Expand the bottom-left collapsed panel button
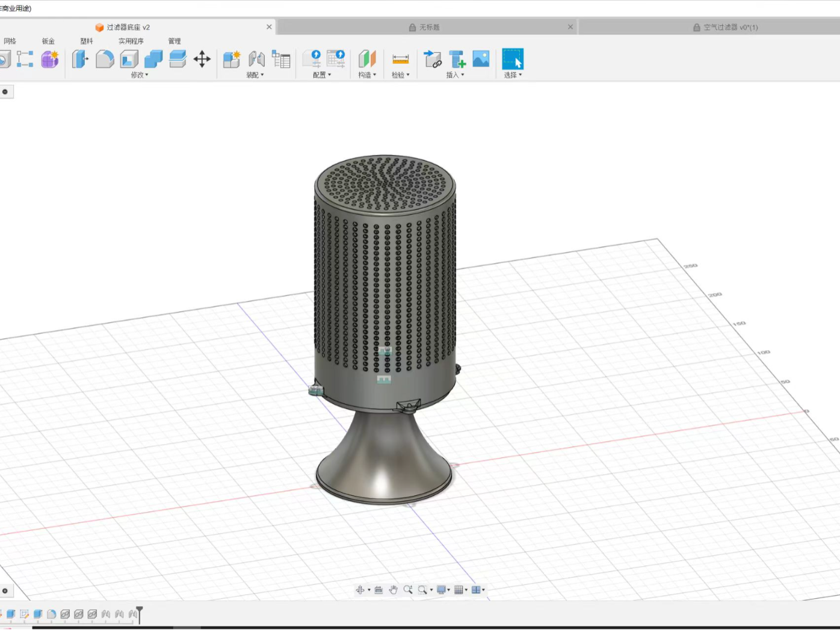This screenshot has width=840, height=630. pos(5,590)
